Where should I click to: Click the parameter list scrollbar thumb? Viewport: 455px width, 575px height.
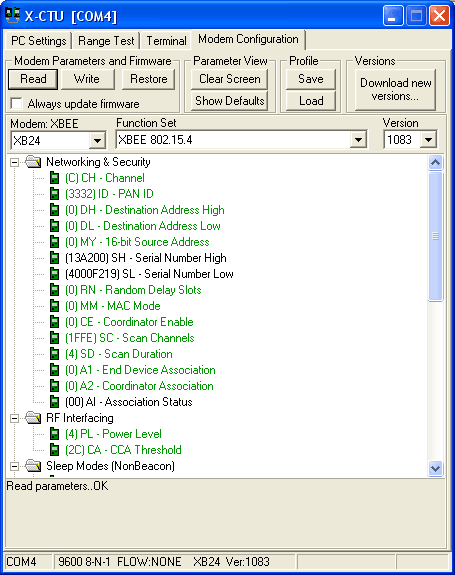[x=435, y=236]
